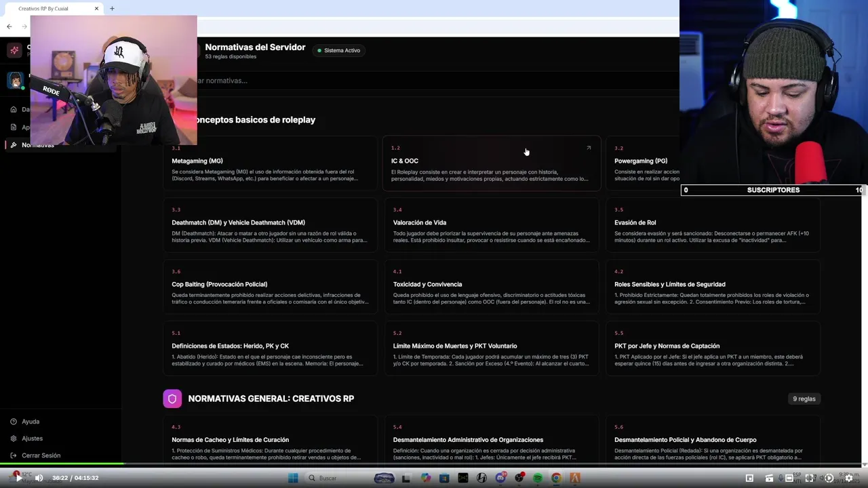Click the pink sparkle app logo
Viewport: 868px width, 488px height.
coord(15,50)
